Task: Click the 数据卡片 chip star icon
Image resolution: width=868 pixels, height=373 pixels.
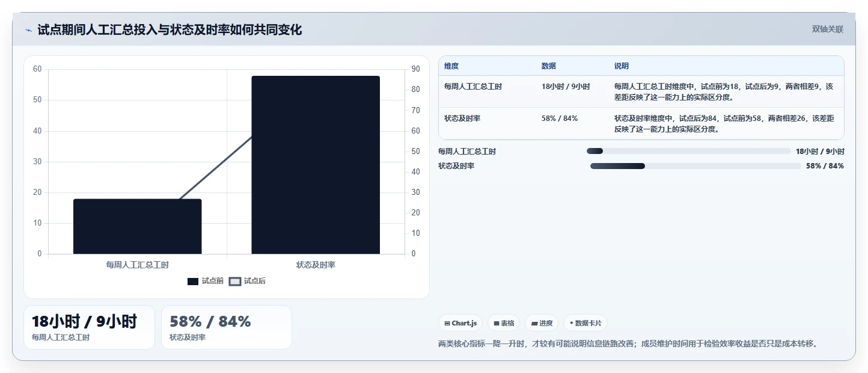Action: tap(571, 323)
